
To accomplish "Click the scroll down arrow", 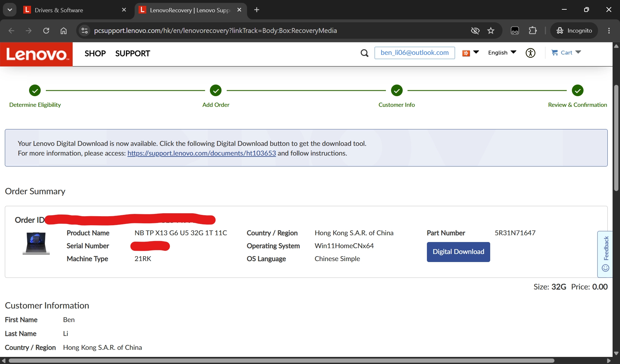I will (616, 353).
